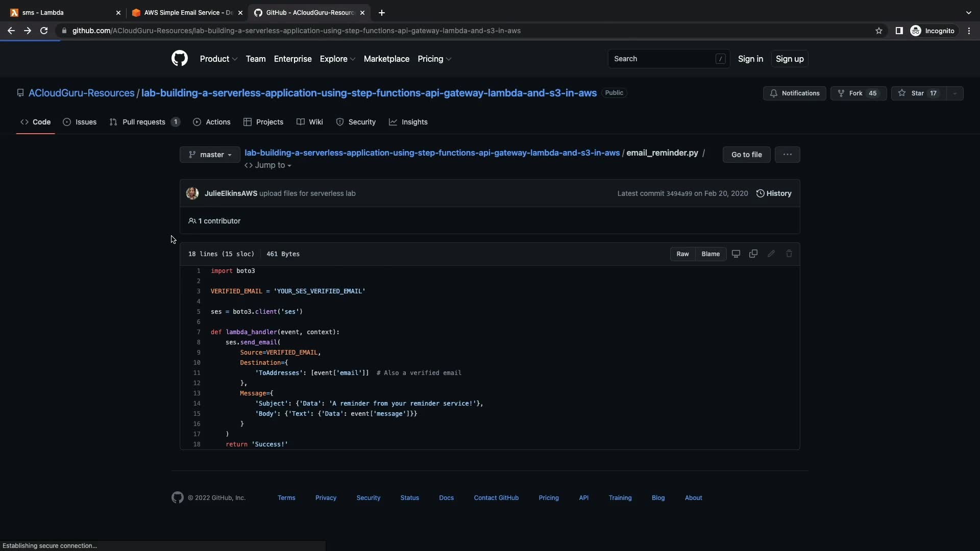Bookmark this page with star icon
This screenshot has width=980, height=551.
878,31
